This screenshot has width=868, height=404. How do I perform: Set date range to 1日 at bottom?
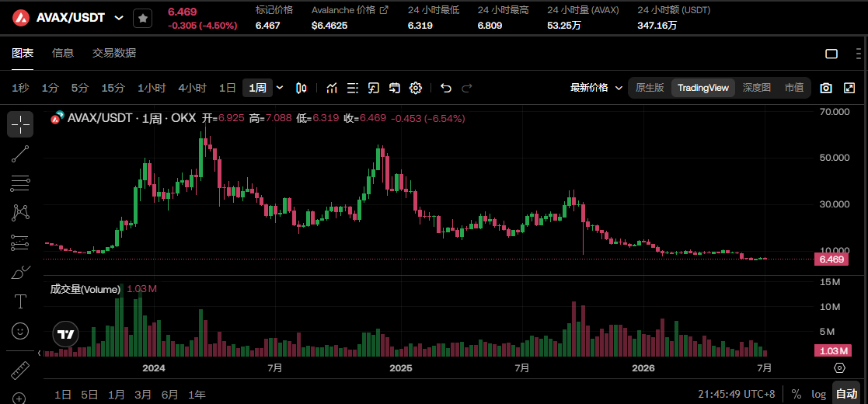pyautogui.click(x=62, y=395)
